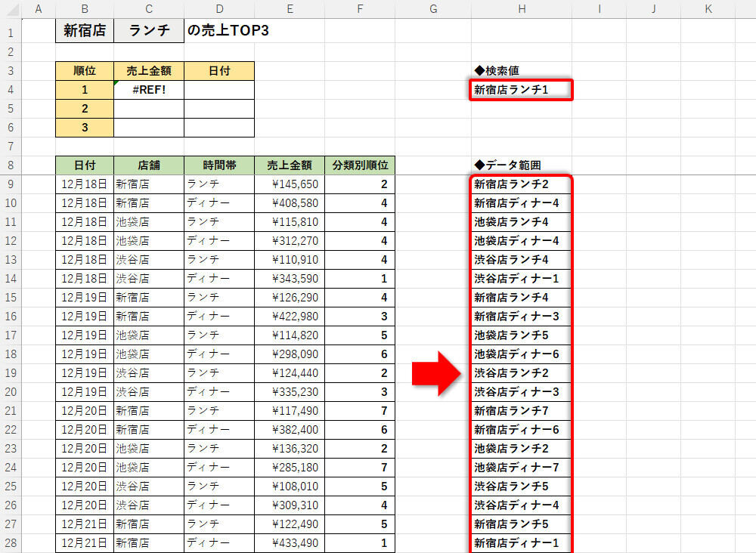Viewport: 756px width, 553px height.
Task: Select the search value cell 新宿店ランチ1
Action: pyautogui.click(x=522, y=90)
